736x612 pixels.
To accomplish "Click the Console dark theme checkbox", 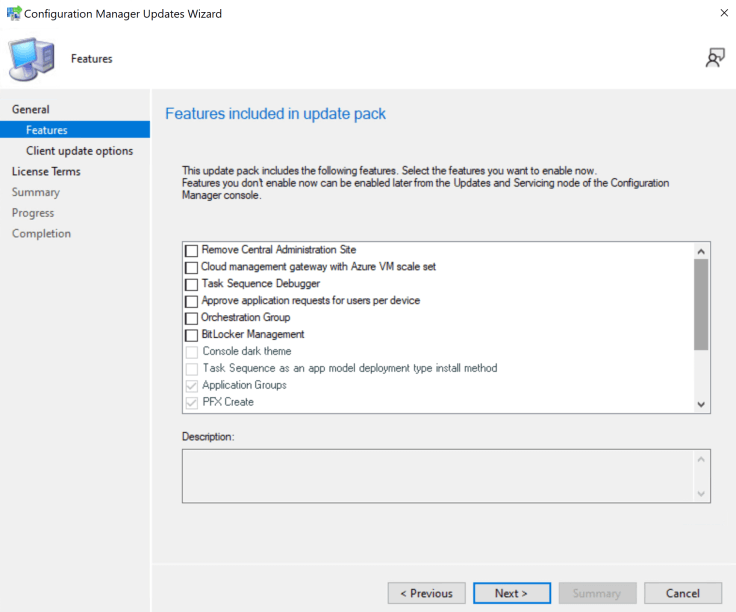I will 192,352.
